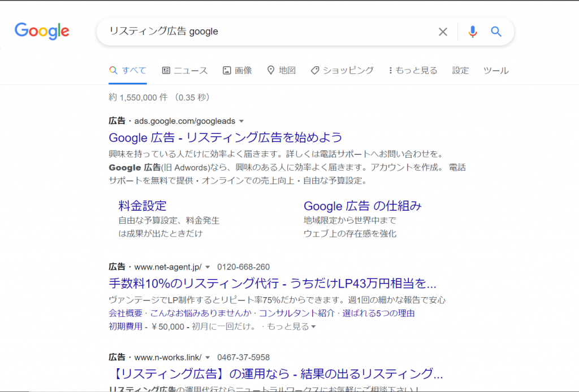
Task: Open the 手数料10%のリスティング代行 ad link
Action: coord(273,283)
